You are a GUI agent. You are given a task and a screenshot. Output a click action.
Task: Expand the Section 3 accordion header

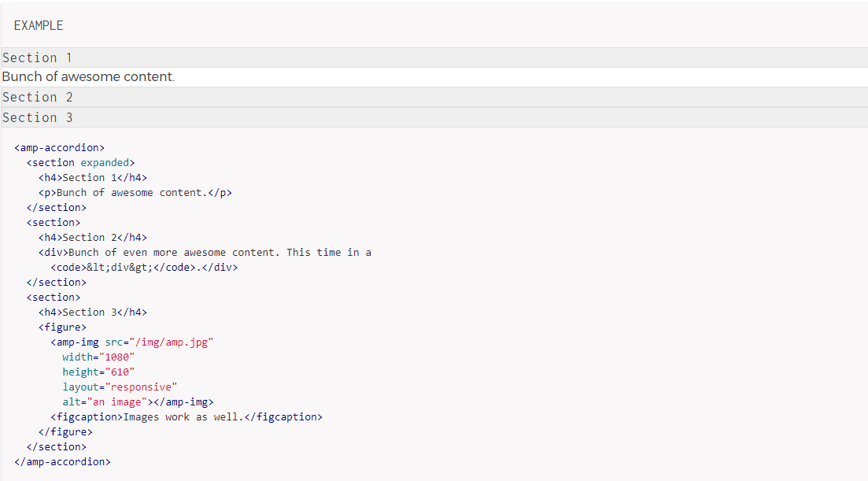[37, 117]
